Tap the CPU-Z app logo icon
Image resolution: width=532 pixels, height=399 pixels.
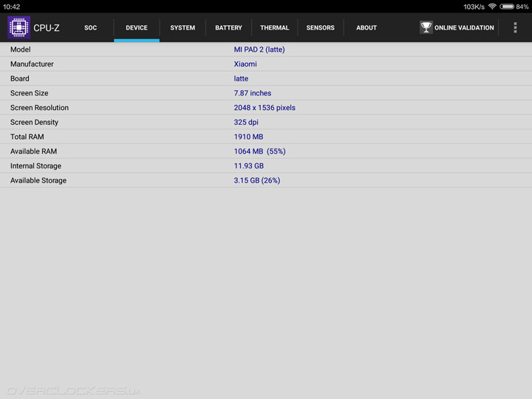19,27
